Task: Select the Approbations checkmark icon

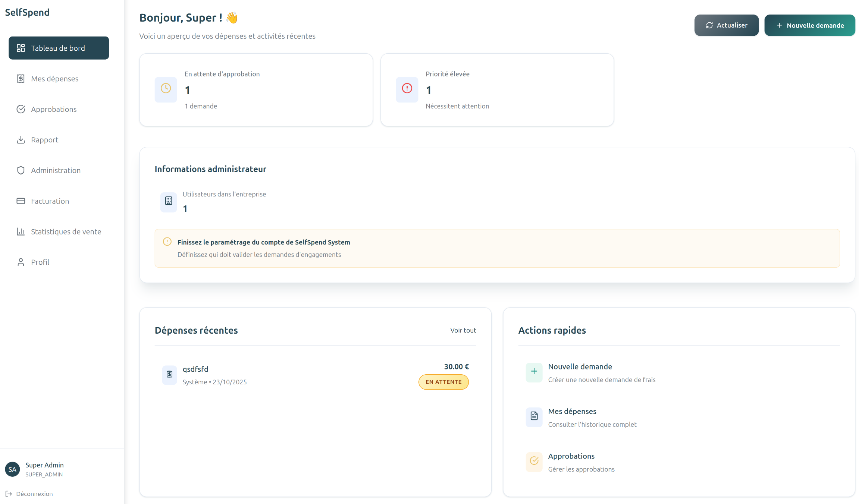Action: click(21, 109)
